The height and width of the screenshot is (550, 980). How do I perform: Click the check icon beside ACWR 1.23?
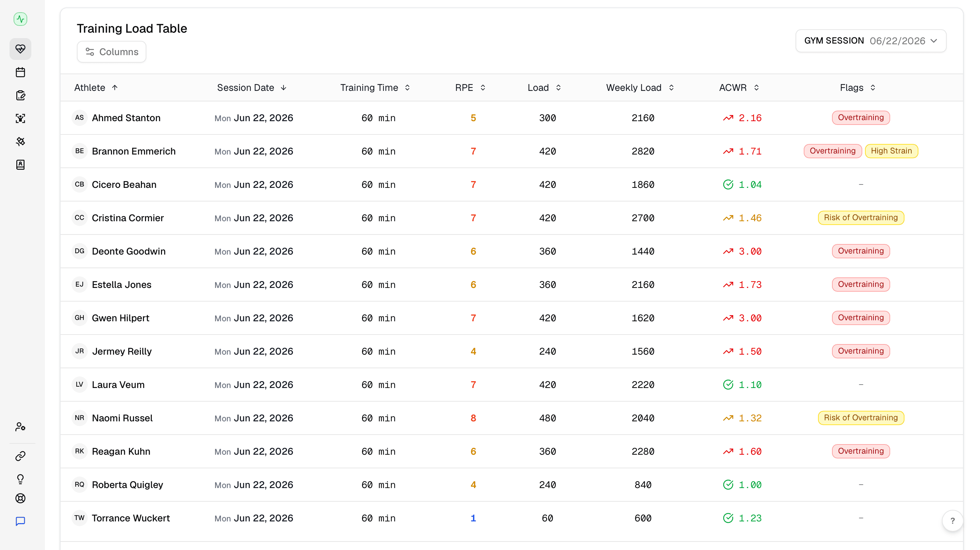click(728, 518)
